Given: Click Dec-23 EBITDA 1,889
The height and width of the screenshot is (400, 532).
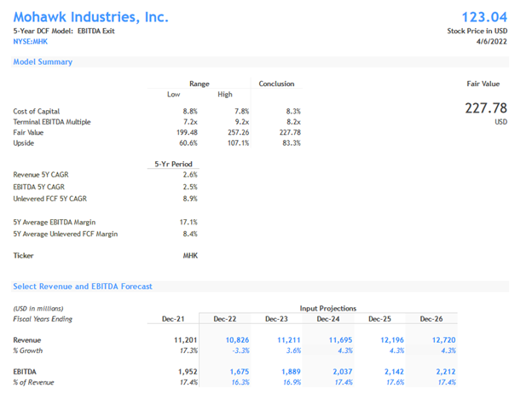Looking at the screenshot, I should 291,372.
